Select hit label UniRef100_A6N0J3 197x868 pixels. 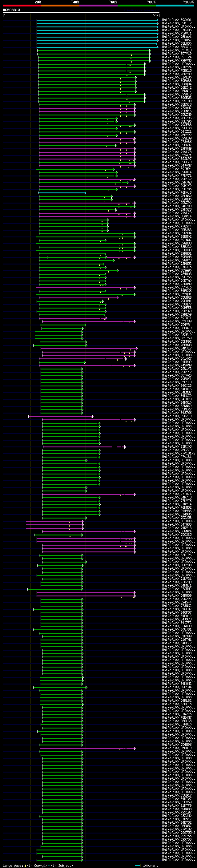pyautogui.click(x=177, y=193)
